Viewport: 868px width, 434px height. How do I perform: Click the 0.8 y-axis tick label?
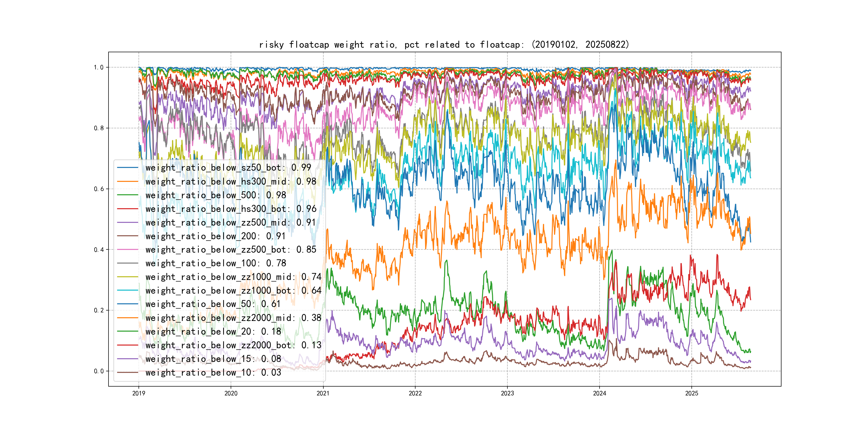point(99,128)
